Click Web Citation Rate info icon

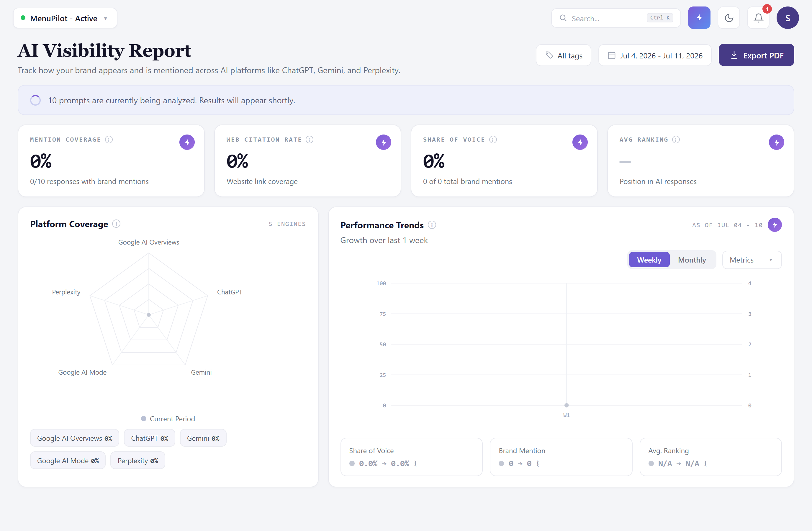[x=310, y=140]
